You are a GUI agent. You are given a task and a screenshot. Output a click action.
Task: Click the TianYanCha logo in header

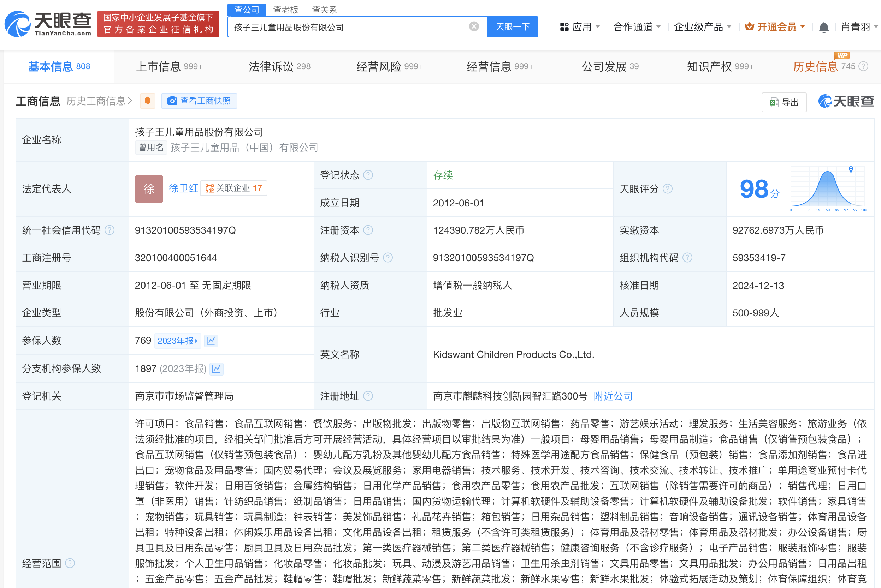[48, 24]
